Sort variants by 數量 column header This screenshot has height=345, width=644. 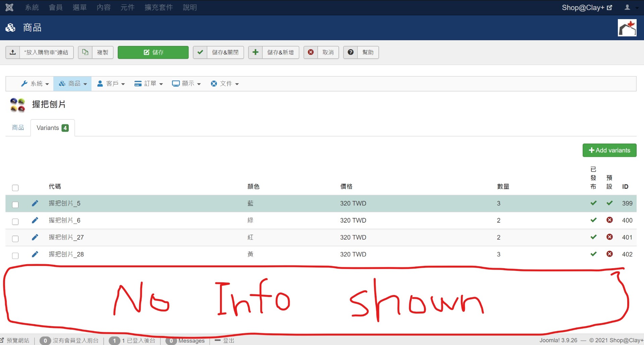pos(503,186)
